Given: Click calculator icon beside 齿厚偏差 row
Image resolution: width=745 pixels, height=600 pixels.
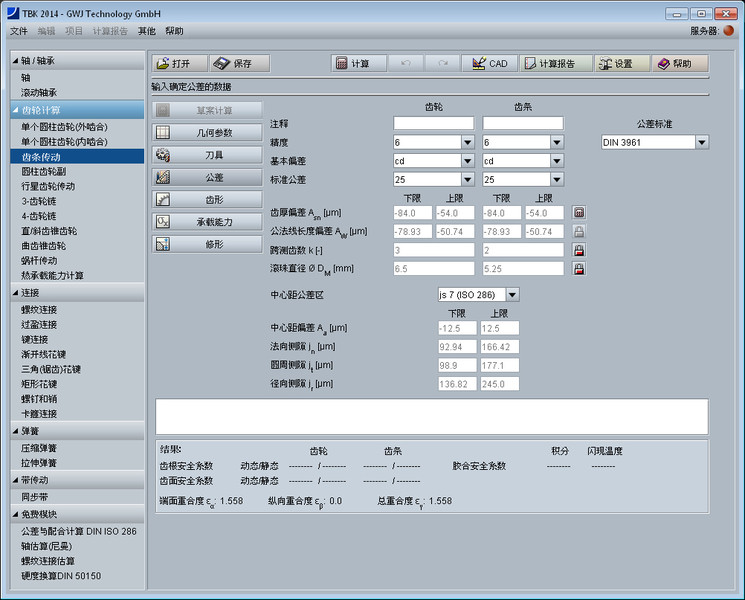Looking at the screenshot, I should (x=579, y=213).
